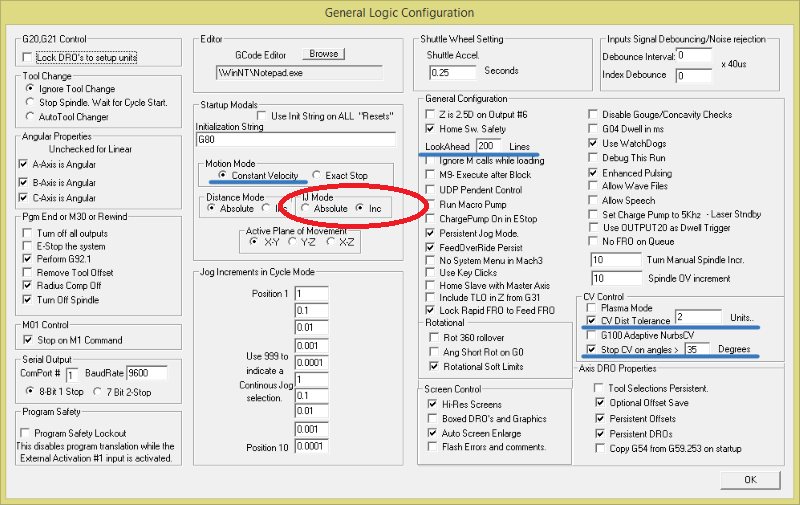
Task: Edit the Initialization String G80 field
Action: [x=296, y=140]
